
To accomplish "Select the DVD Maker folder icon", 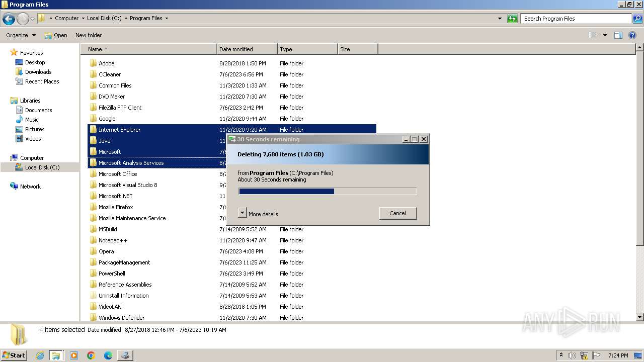I will coord(93,97).
